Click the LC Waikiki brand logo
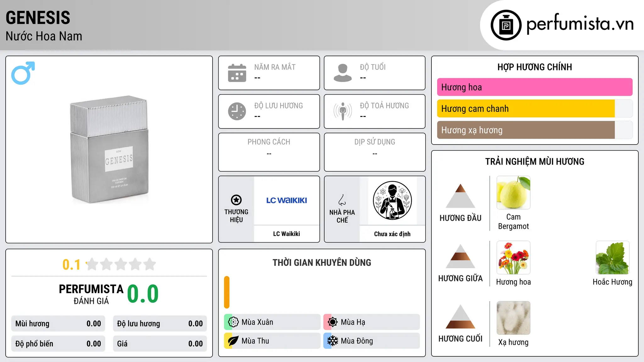This screenshot has width=644, height=362. 286,200
